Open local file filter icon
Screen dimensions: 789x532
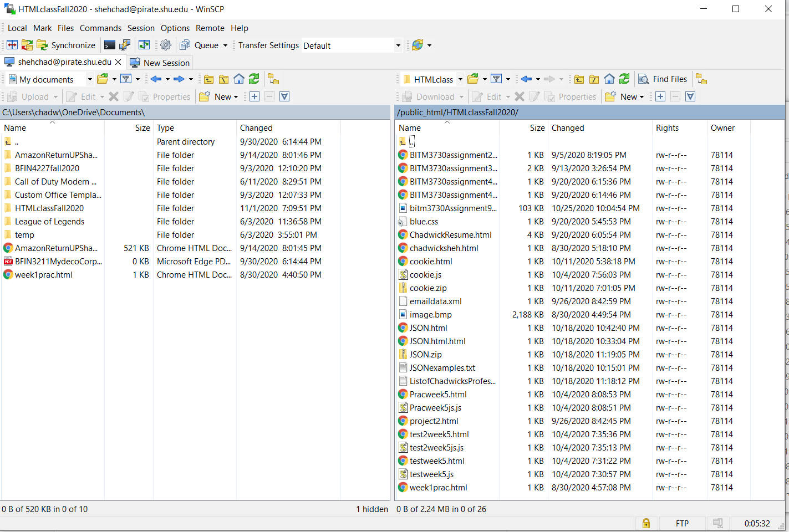126,79
